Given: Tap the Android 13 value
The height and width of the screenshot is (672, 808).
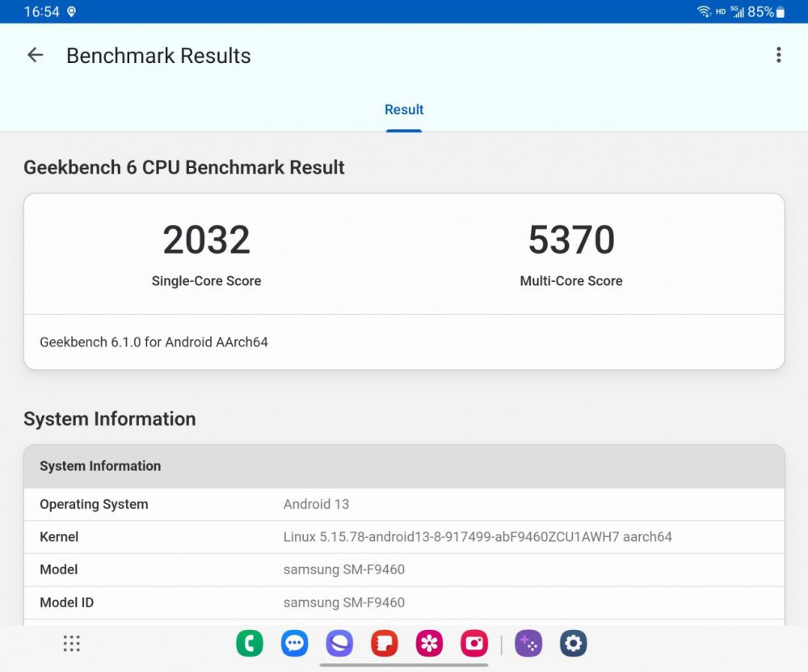Looking at the screenshot, I should [x=317, y=504].
